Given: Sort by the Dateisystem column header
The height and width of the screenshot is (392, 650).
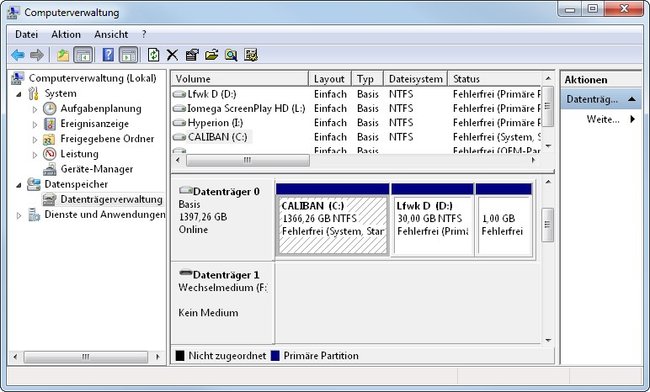Looking at the screenshot, I should click(416, 79).
